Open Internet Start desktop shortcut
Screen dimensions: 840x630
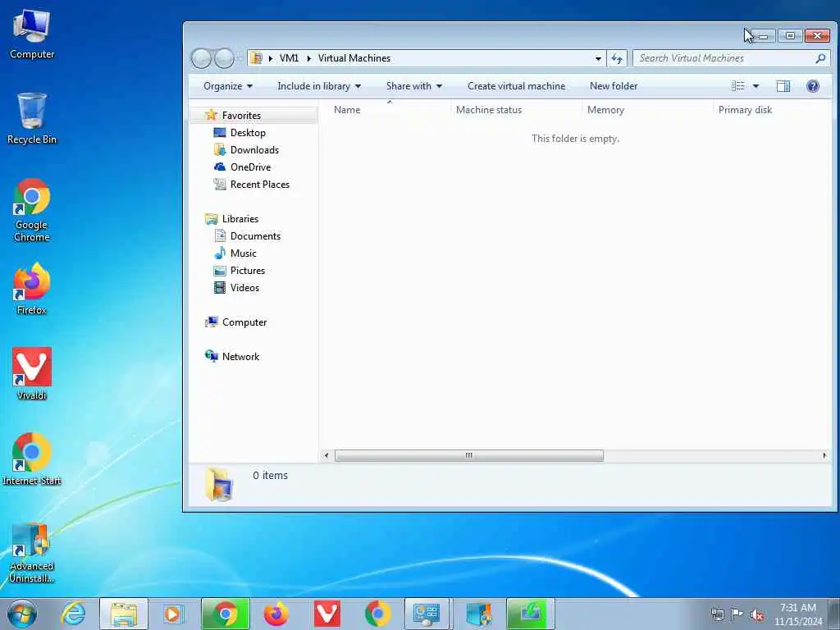[x=32, y=459]
